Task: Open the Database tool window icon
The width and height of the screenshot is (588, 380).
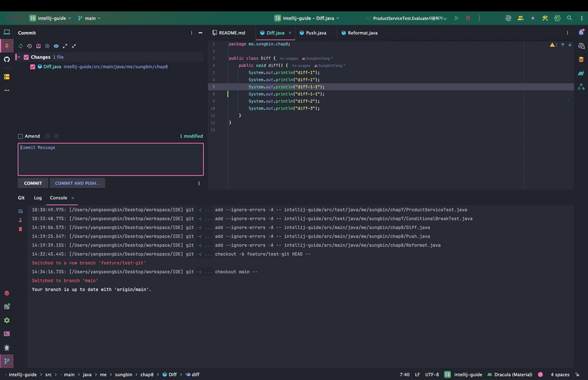Action: pos(581,59)
